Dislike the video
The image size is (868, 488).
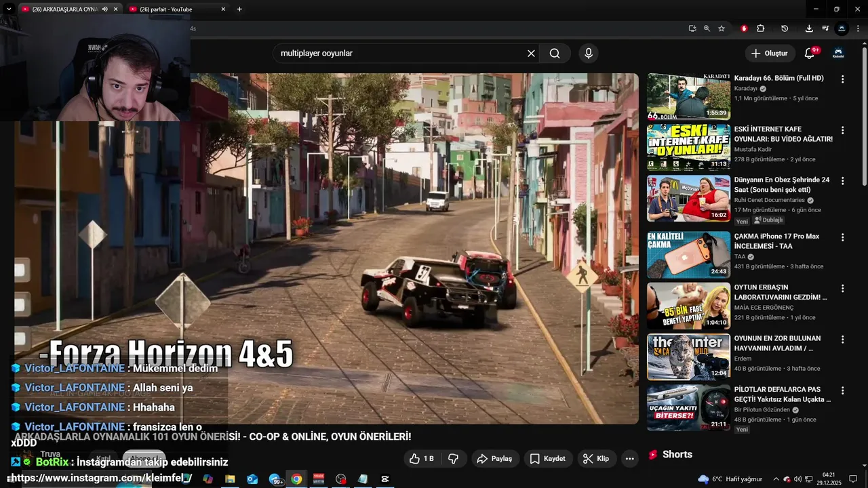[453, 459]
